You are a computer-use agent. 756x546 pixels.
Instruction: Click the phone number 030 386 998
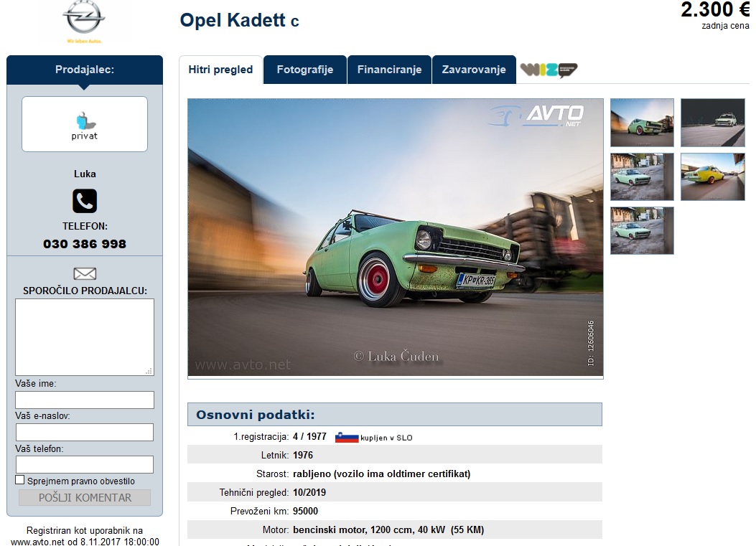tap(85, 245)
